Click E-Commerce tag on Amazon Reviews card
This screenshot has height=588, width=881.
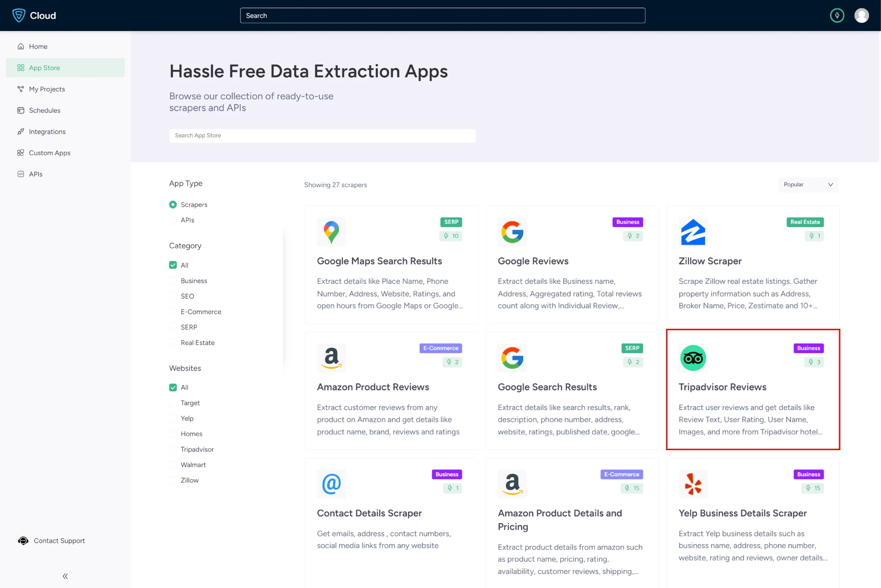pos(440,348)
